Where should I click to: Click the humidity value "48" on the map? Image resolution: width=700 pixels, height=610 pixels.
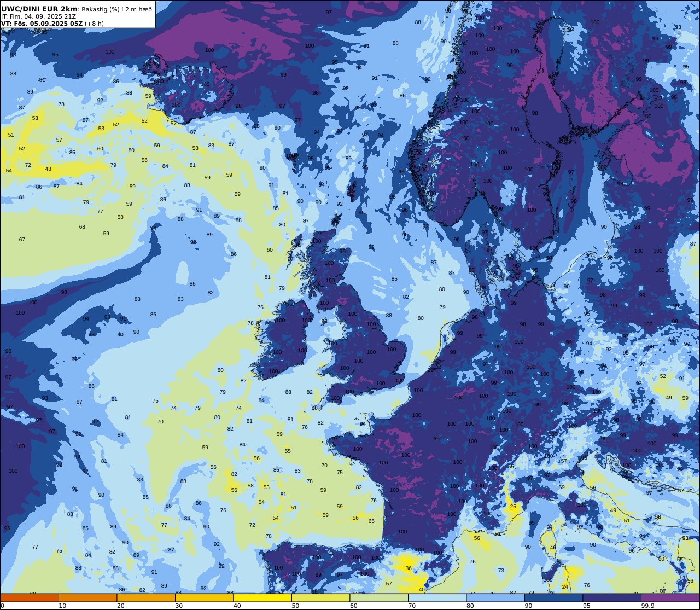[48, 169]
